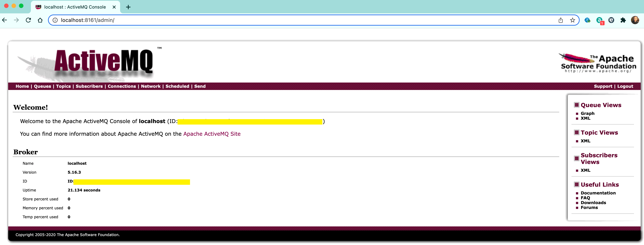This screenshot has height=245, width=644.
Task: Follow the Apache ActiveMQ Site link
Action: (x=212, y=134)
